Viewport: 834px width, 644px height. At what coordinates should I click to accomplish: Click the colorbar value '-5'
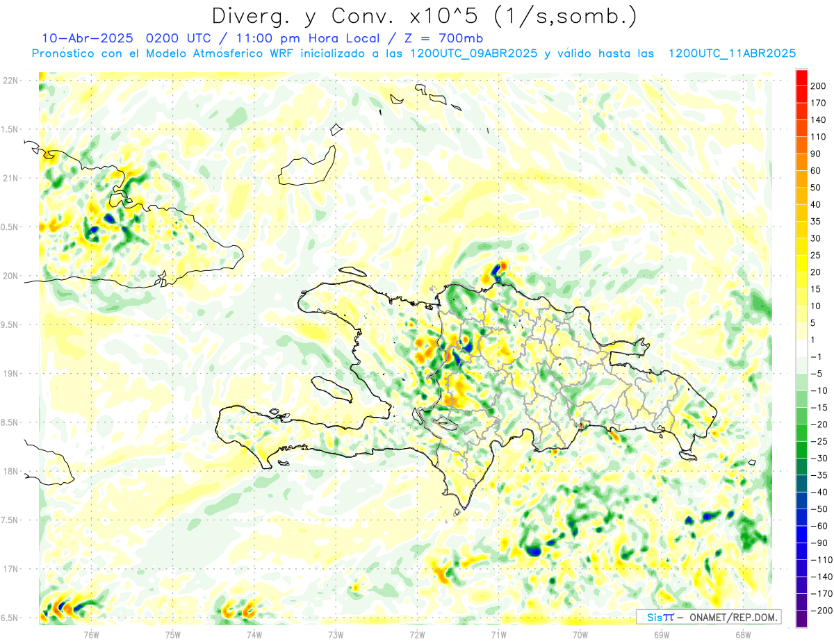coord(816,374)
